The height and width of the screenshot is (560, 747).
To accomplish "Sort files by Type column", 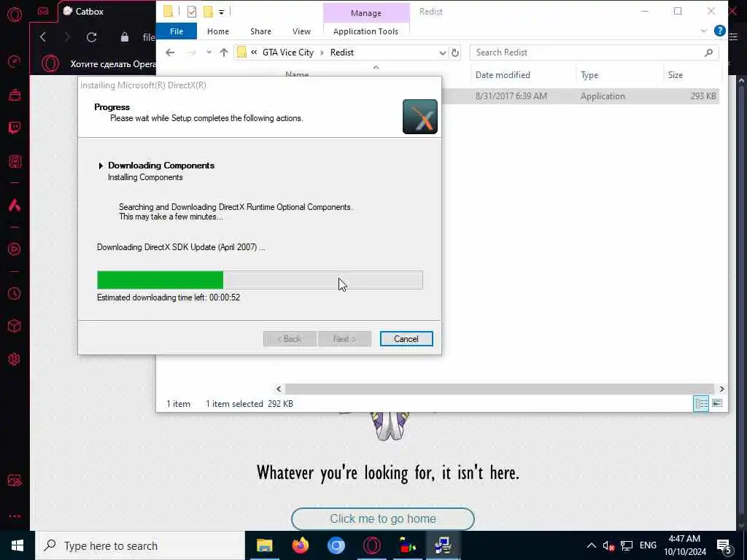I will [x=589, y=75].
